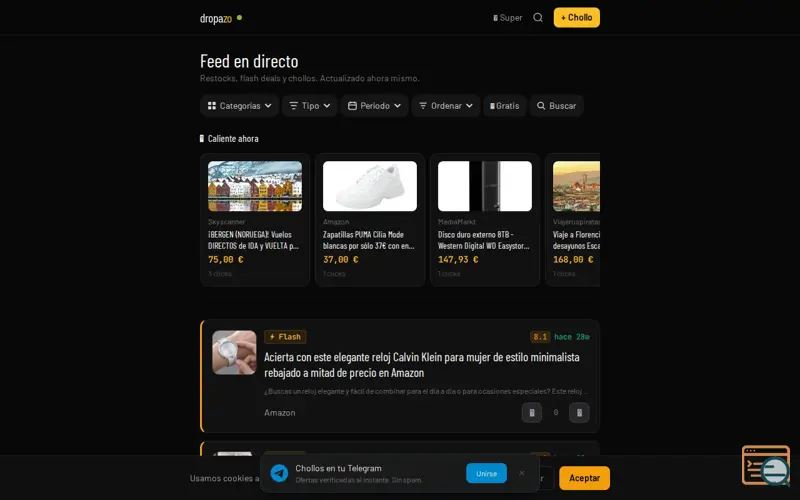Screen dimensions: 800x500
Task: Click Unirse to join Telegram
Action: [486, 473]
